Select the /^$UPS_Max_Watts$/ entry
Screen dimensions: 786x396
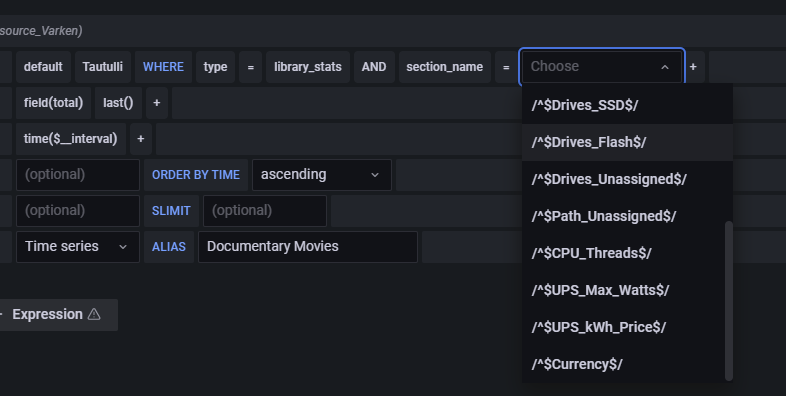point(627,291)
